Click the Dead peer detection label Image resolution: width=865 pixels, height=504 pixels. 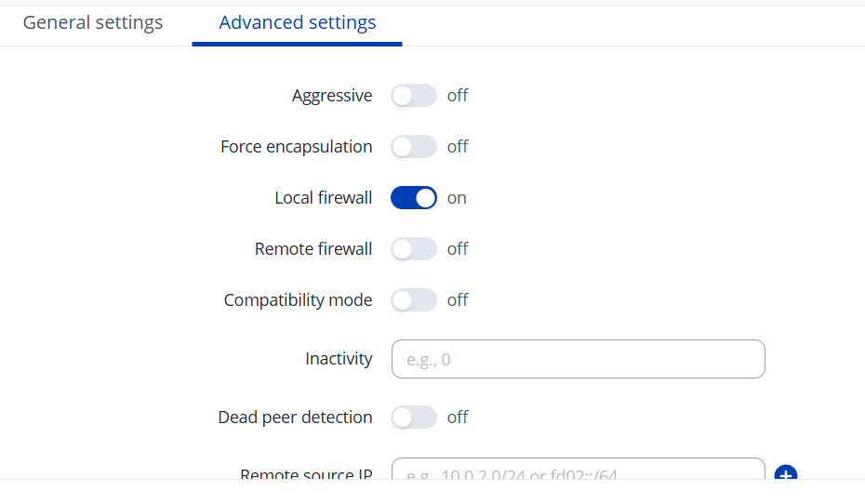point(296,418)
